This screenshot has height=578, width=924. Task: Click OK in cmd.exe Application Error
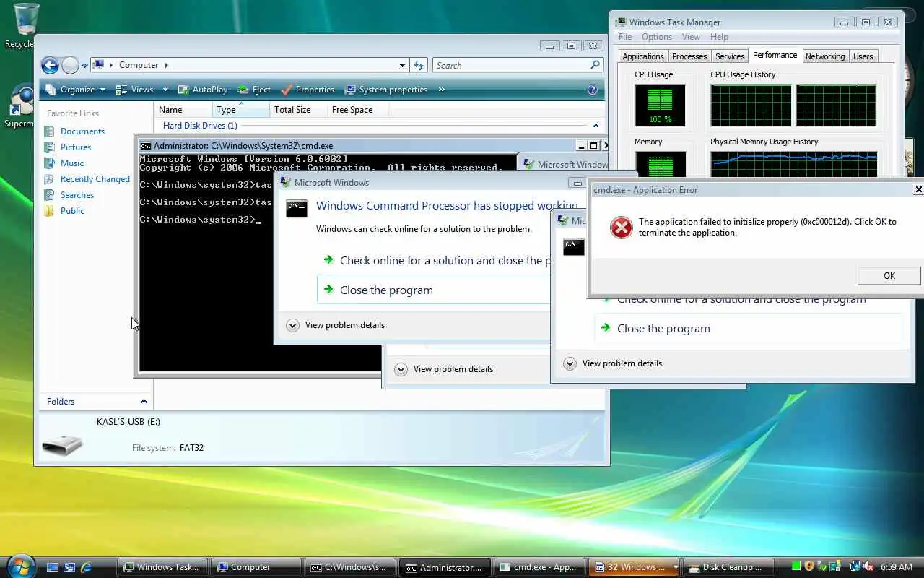[889, 275]
